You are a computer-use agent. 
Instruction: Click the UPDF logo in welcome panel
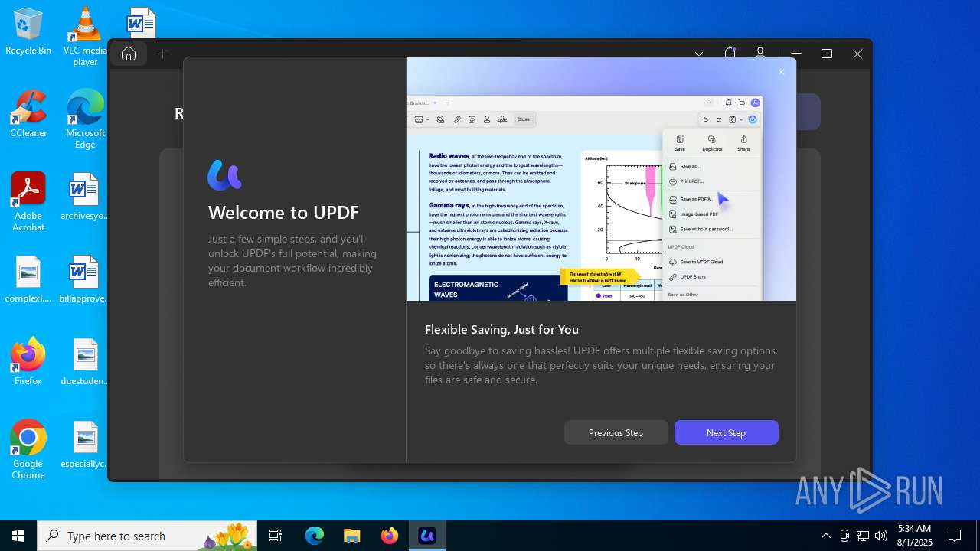224,175
